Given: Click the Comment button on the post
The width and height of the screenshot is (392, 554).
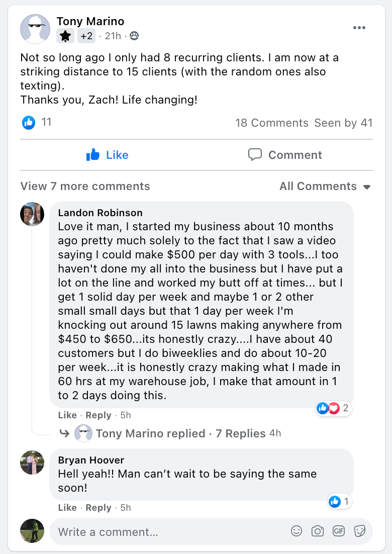Looking at the screenshot, I should tap(285, 155).
